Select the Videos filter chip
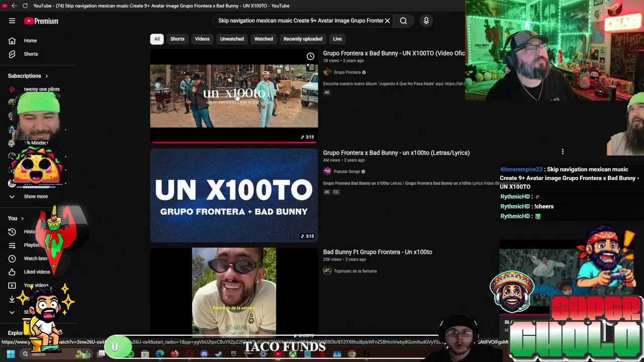This screenshot has width=644, height=362. tap(202, 39)
